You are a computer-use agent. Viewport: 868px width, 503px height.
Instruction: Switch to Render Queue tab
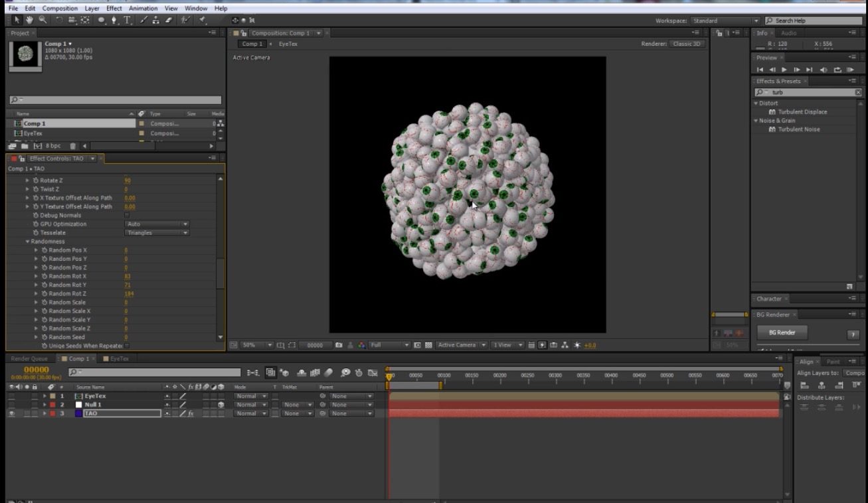tap(29, 358)
